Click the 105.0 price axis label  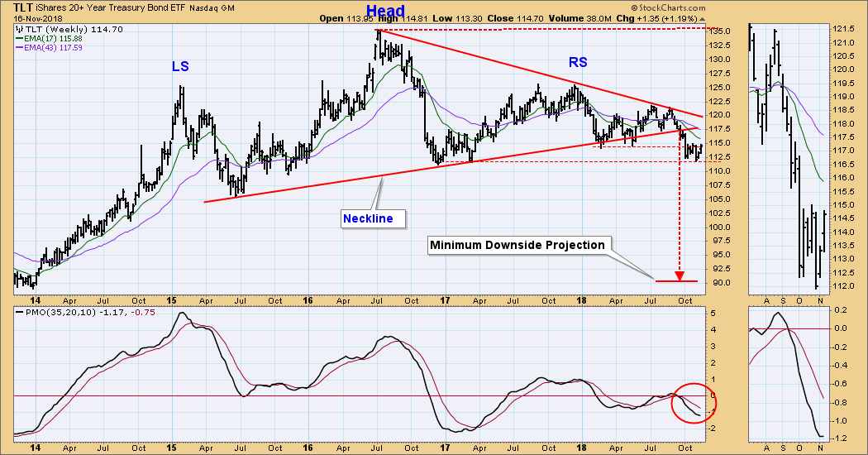pyautogui.click(x=721, y=199)
